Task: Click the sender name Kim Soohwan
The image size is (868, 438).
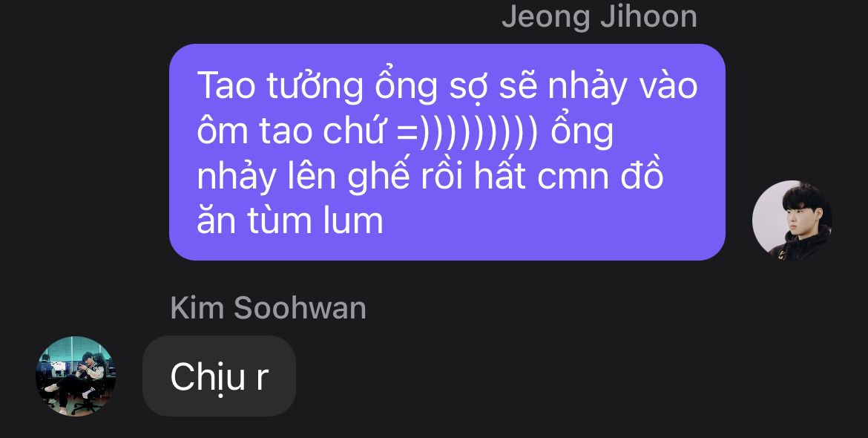Action: pyautogui.click(x=269, y=308)
